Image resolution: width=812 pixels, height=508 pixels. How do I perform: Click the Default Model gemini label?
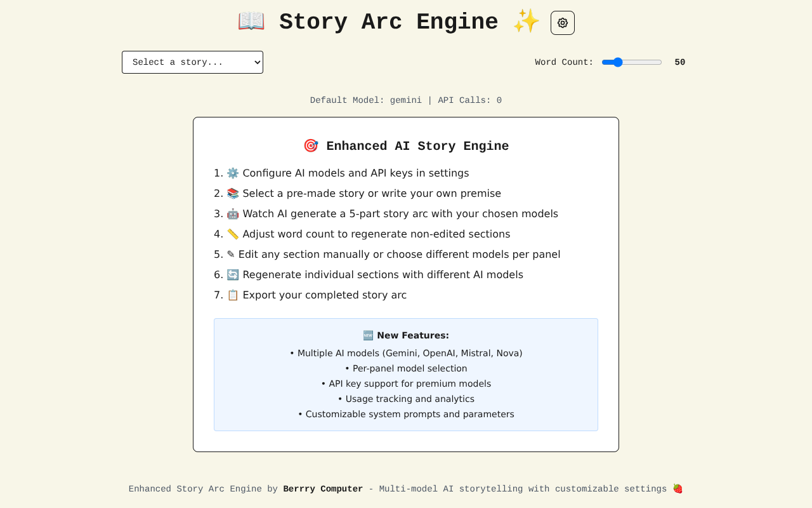coord(365,100)
